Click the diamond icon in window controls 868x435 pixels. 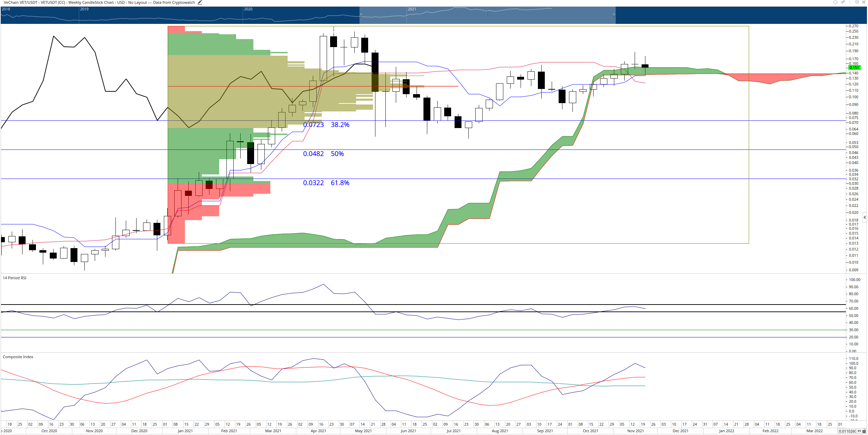click(836, 2)
